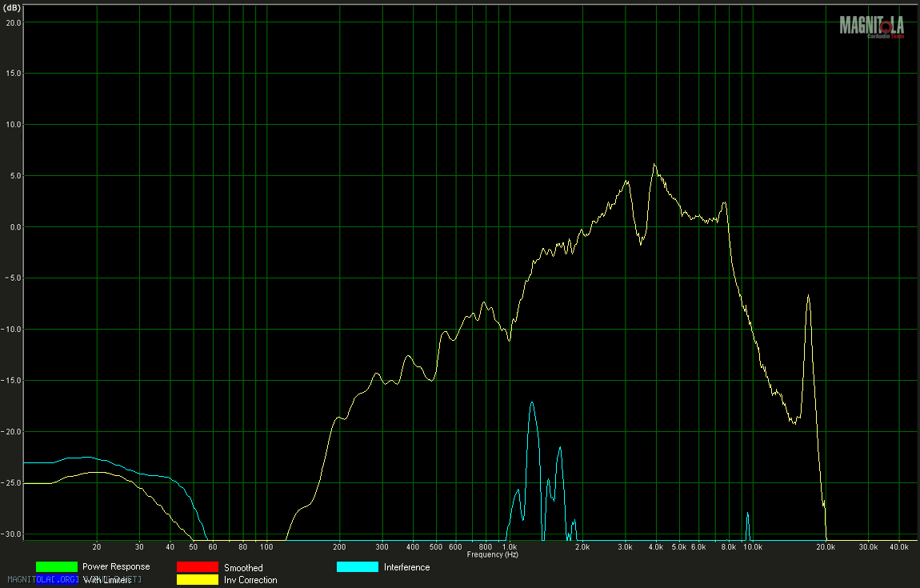The height and width of the screenshot is (588, 920).
Task: Click the Smoothed legend label
Action: pos(243,568)
